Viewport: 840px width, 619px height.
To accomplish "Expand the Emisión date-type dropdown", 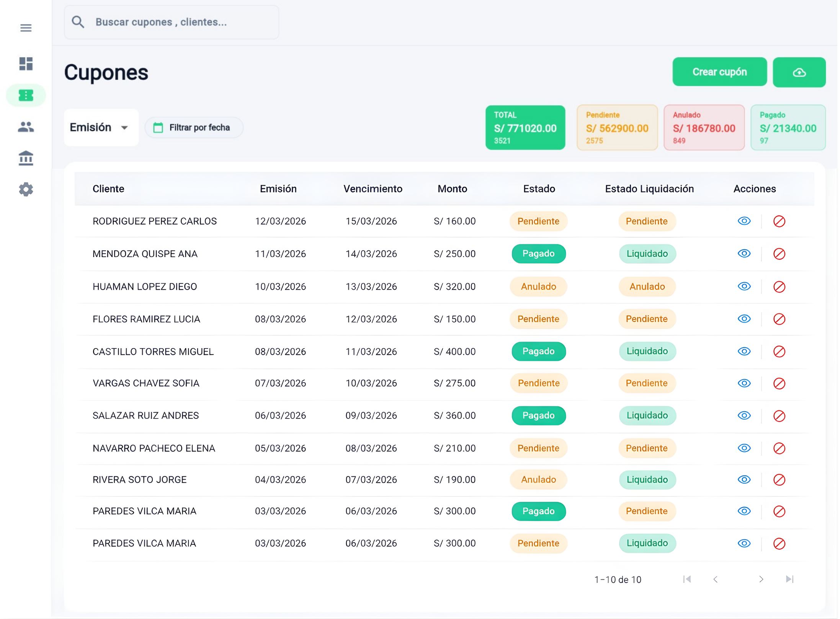I will [101, 127].
